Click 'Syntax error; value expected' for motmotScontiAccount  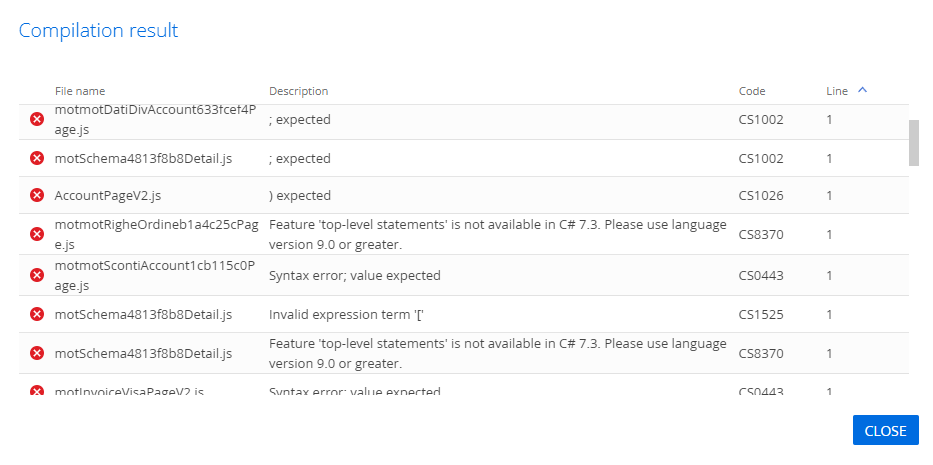[355, 275]
